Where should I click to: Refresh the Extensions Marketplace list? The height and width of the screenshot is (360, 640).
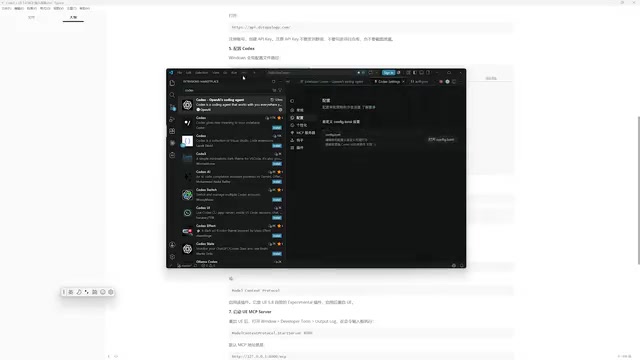(x=273, y=82)
